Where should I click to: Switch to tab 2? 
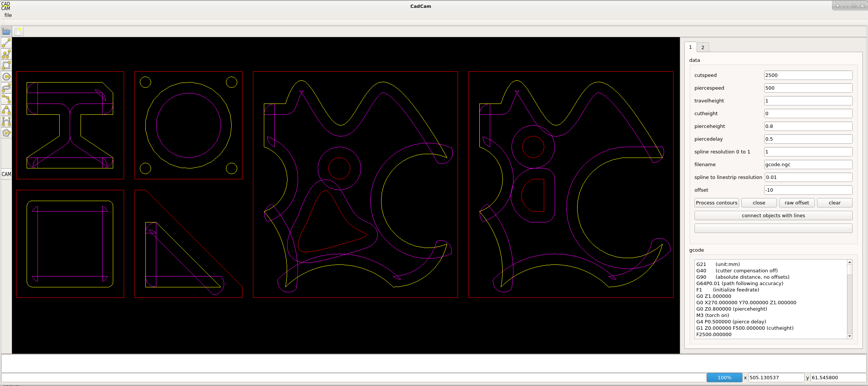click(703, 47)
